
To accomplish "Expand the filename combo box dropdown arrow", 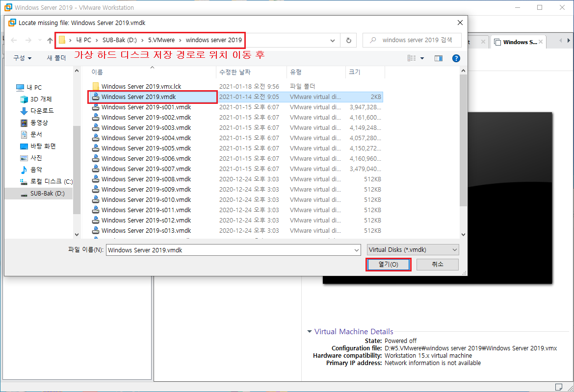I will (x=357, y=250).
